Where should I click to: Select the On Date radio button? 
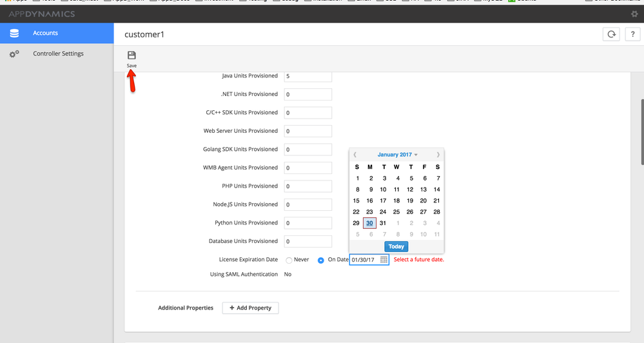321,260
